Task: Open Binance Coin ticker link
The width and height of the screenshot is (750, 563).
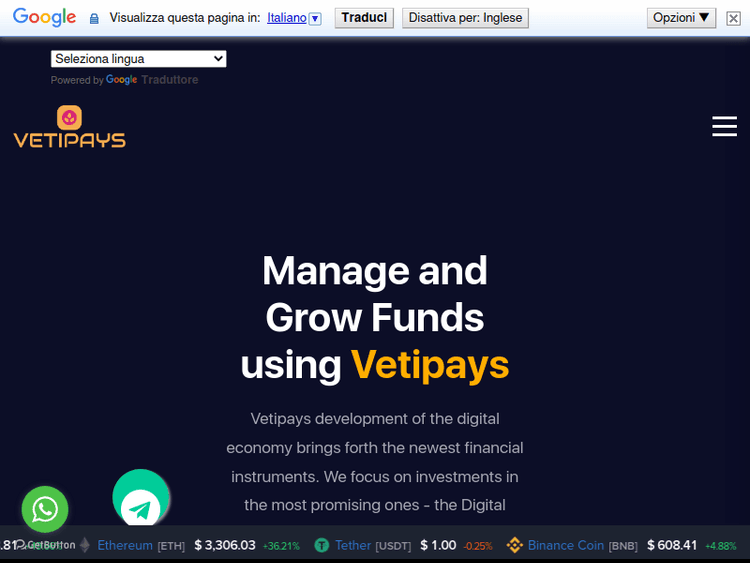Action: (565, 545)
